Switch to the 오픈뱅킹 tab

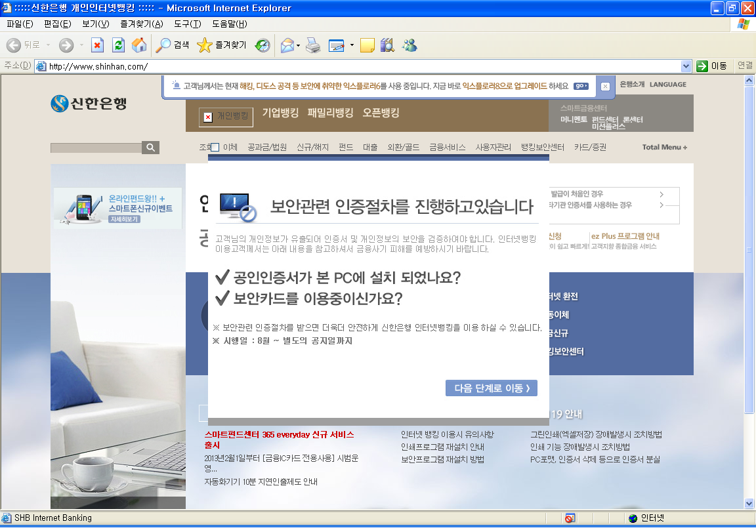click(x=381, y=113)
